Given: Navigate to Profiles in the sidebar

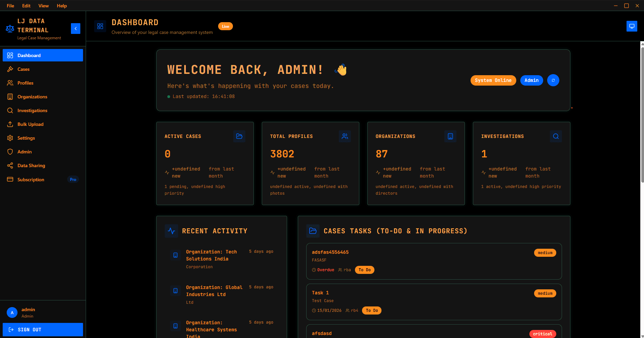Looking at the screenshot, I should [x=25, y=83].
